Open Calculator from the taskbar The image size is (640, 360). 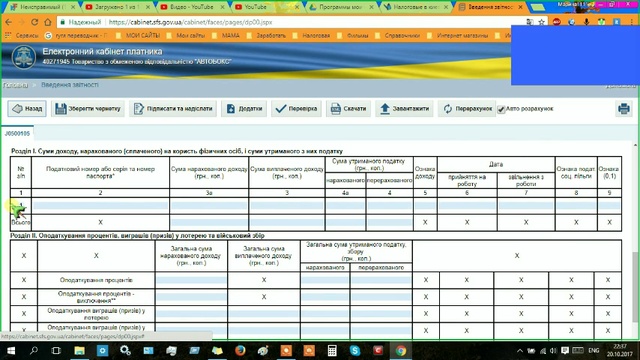tap(332, 351)
